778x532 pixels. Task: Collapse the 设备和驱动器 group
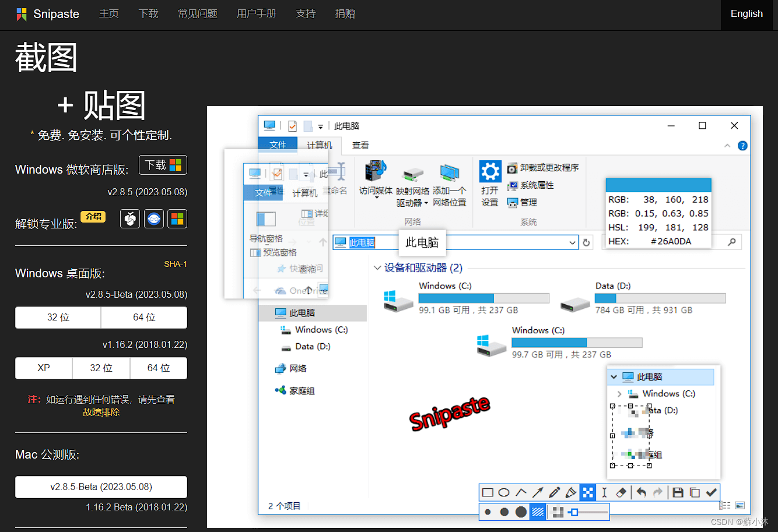pyautogui.click(x=377, y=268)
